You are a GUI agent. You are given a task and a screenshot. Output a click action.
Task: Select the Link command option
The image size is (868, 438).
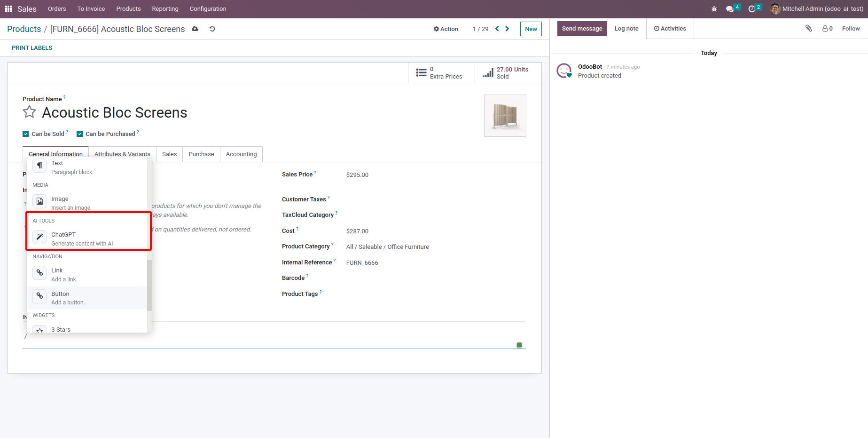point(87,274)
